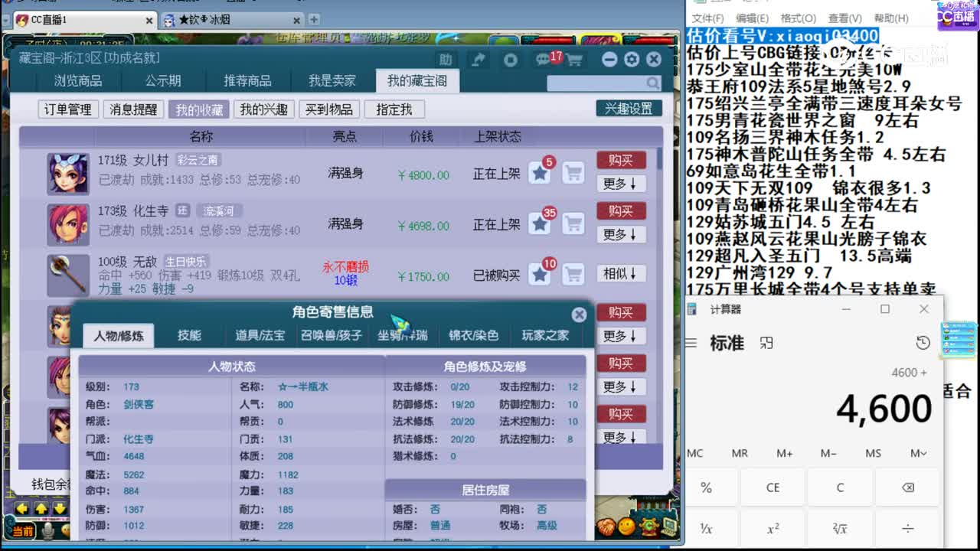Open the 技能 tab in character info
Screen dimensions: 980x551
(189, 335)
